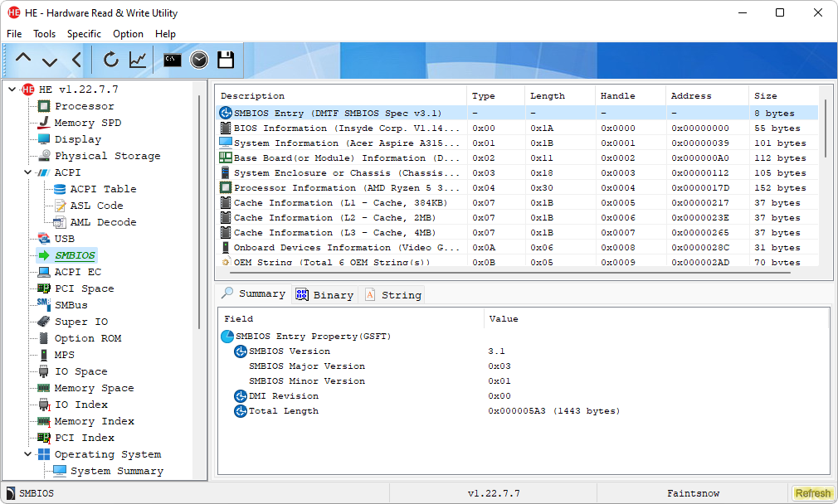Switch to the String tab
This screenshot has width=838, height=504.
392,294
